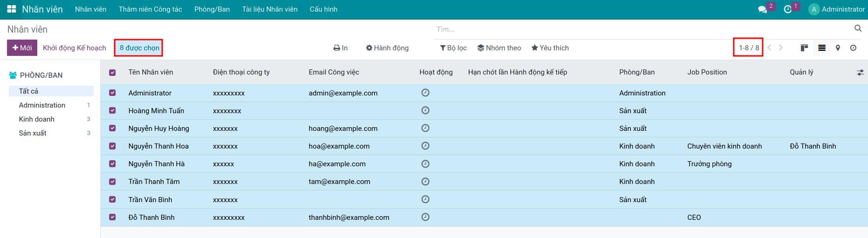
Task: Switch to activity view
Action: click(853, 48)
